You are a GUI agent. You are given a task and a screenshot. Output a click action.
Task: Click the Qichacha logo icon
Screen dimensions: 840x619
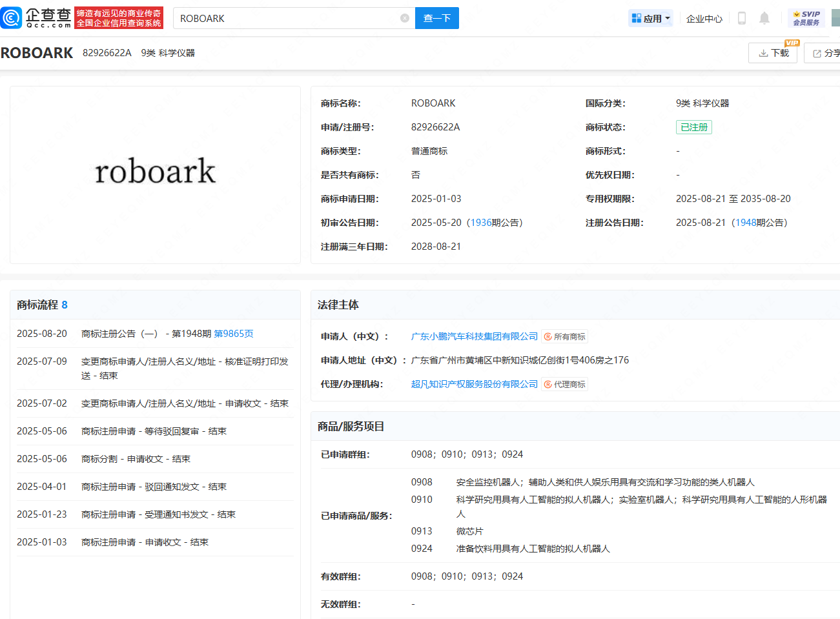coord(11,18)
